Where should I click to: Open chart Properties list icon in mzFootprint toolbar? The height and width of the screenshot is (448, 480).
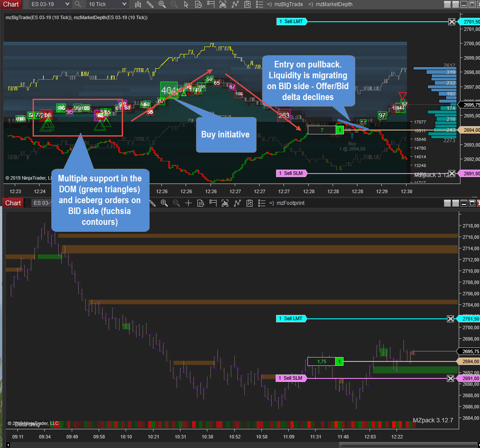pos(262,203)
